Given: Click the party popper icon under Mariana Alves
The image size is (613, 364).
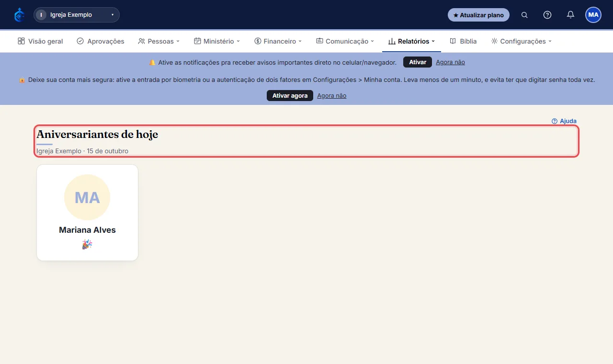Looking at the screenshot, I should tap(87, 244).
